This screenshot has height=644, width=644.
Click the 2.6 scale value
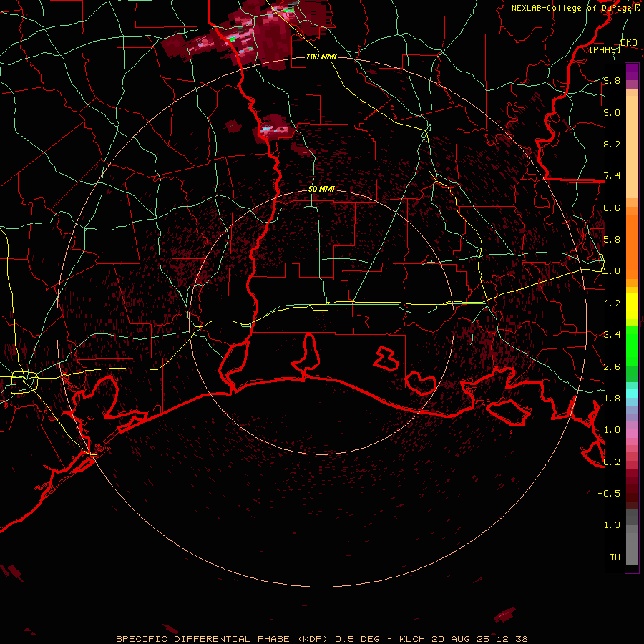(612, 366)
